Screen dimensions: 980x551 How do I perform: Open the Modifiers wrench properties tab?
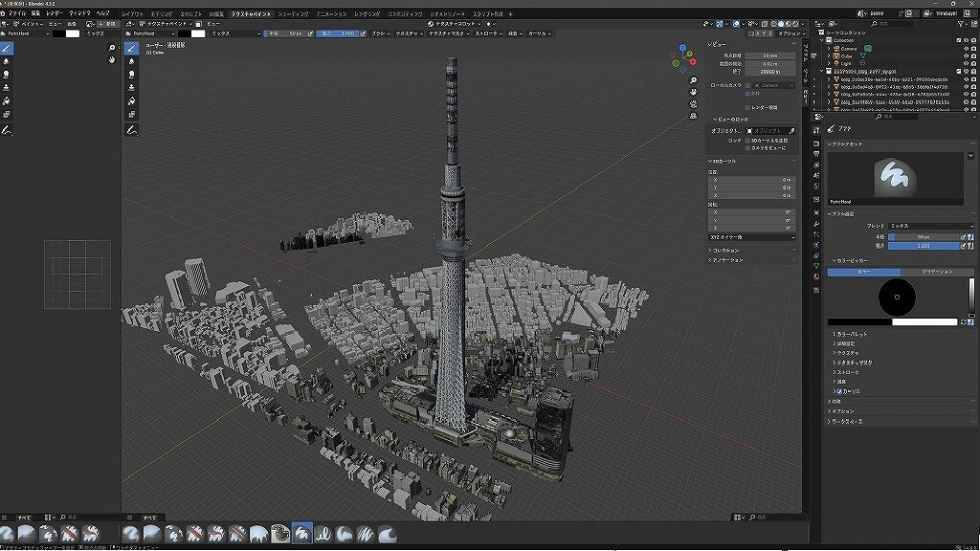tap(816, 224)
